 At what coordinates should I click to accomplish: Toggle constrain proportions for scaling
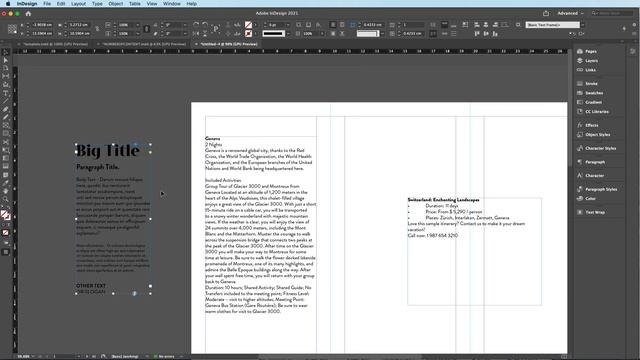point(147,29)
